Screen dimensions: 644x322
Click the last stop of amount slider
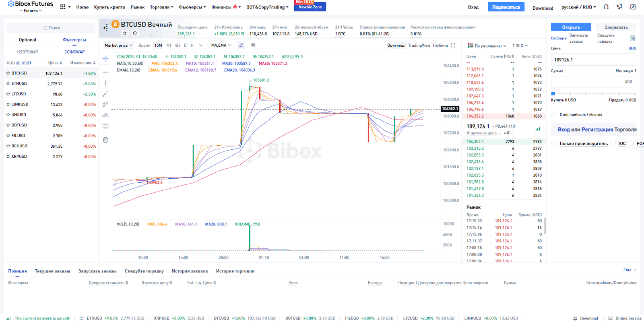point(635,94)
